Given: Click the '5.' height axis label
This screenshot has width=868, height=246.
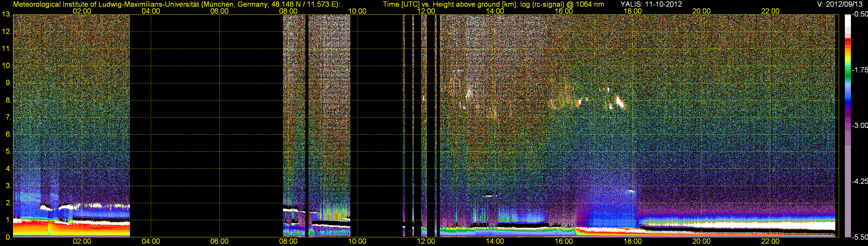Looking at the screenshot, I should 8,151.
